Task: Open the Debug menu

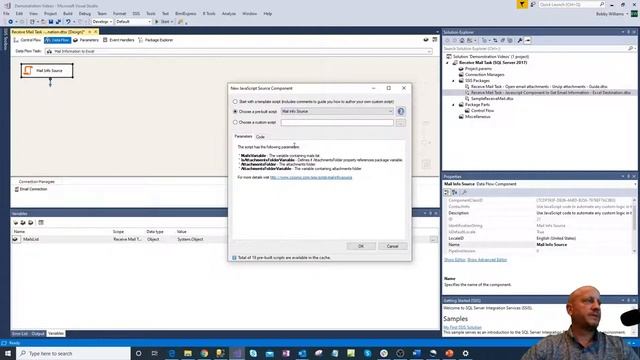Action: point(85,14)
